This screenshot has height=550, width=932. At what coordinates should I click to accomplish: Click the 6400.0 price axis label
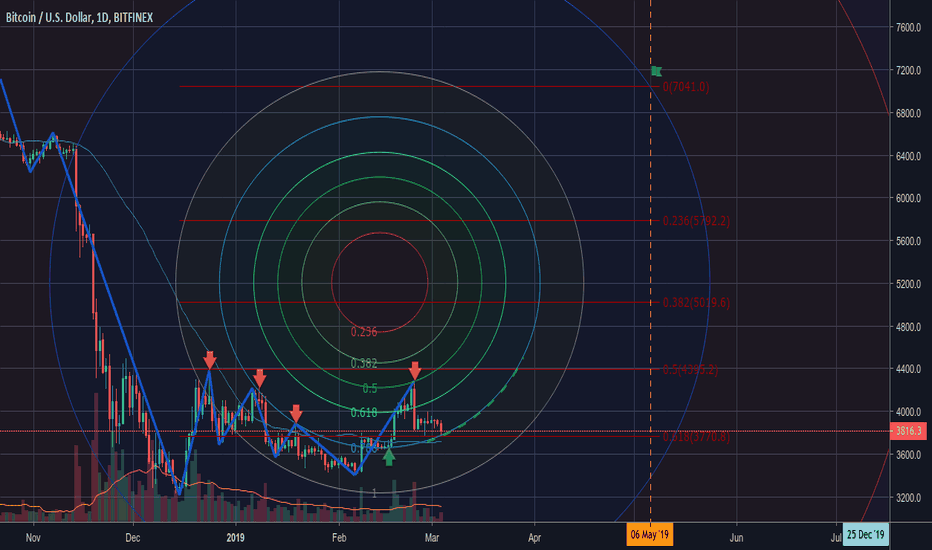(x=908, y=156)
